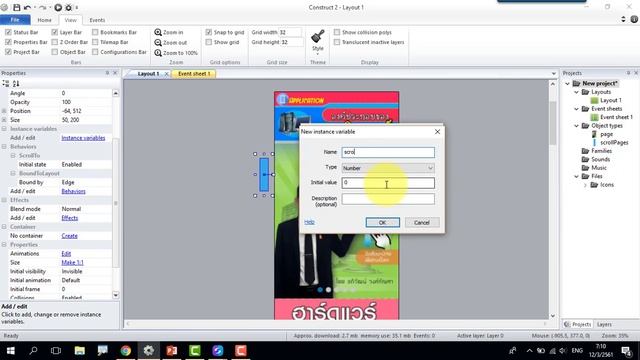Click the Zoom in magnifier icon

(x=158, y=32)
